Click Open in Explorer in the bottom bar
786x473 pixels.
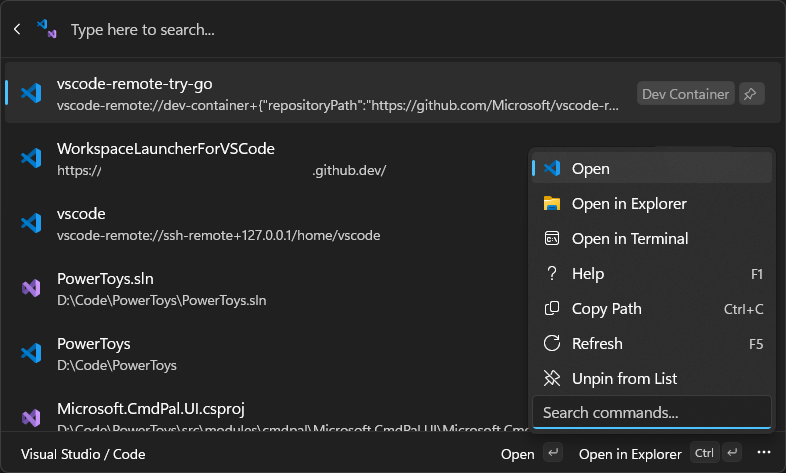[630, 454]
